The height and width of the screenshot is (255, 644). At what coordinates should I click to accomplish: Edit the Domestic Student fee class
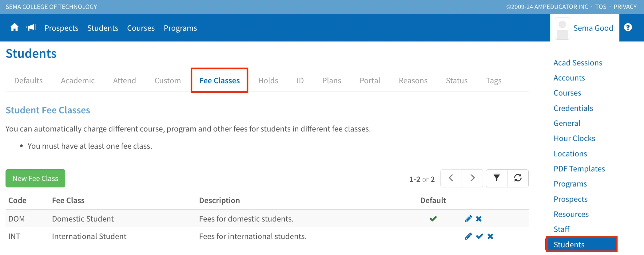coord(468,219)
